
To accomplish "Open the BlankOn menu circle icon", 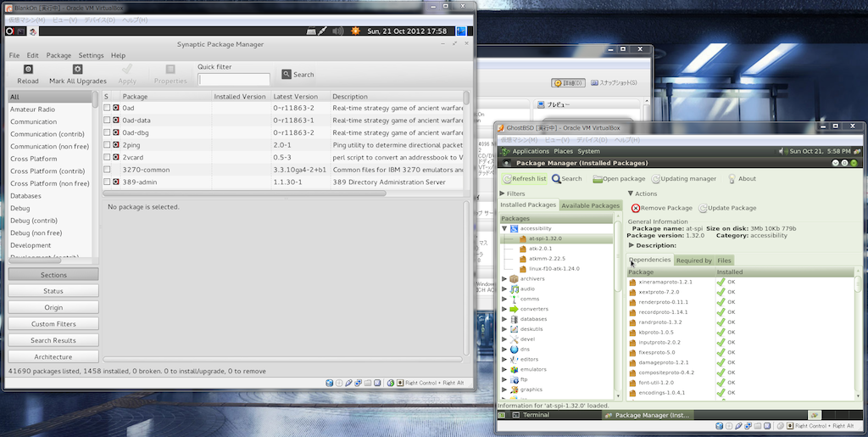I will (x=9, y=31).
